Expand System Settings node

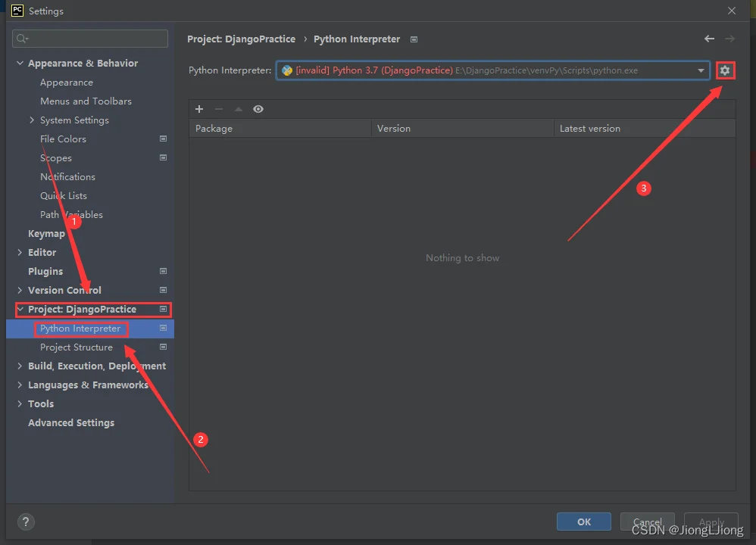point(32,120)
